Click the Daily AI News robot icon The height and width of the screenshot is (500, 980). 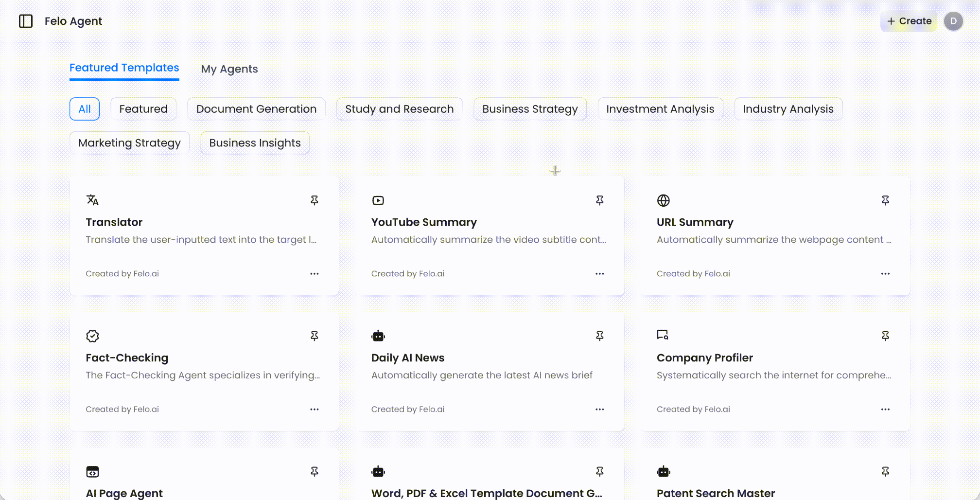click(378, 336)
